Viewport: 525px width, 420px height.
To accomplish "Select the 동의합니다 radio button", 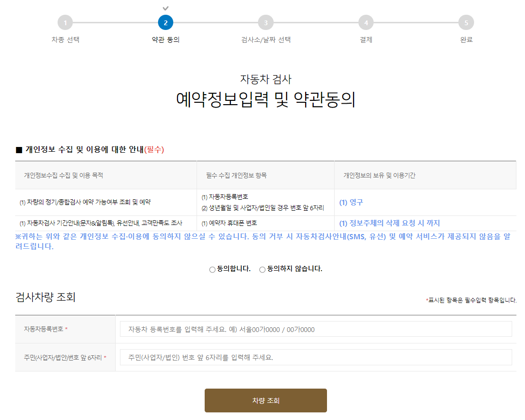I will pyautogui.click(x=212, y=269).
